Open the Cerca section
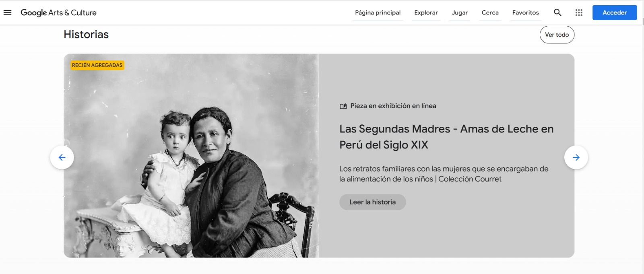Screen dimensions: 644x274 click(x=490, y=12)
